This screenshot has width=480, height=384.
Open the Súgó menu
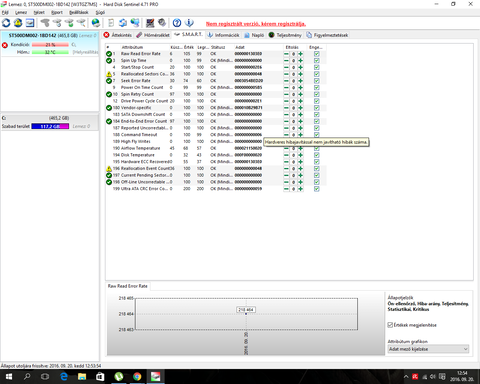[100, 12]
